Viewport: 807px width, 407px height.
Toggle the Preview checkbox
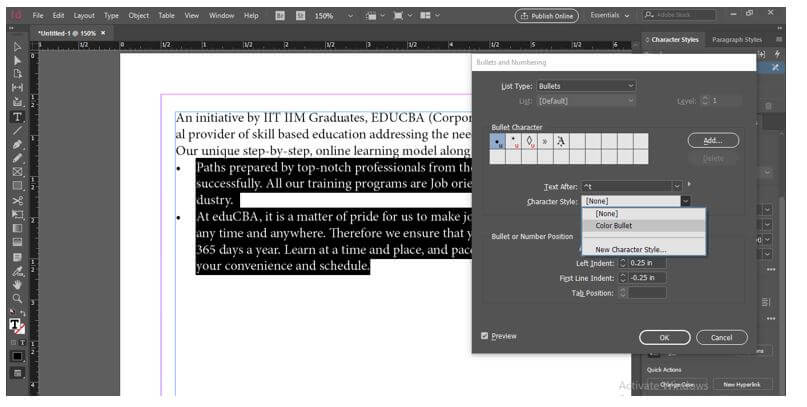[x=484, y=335]
